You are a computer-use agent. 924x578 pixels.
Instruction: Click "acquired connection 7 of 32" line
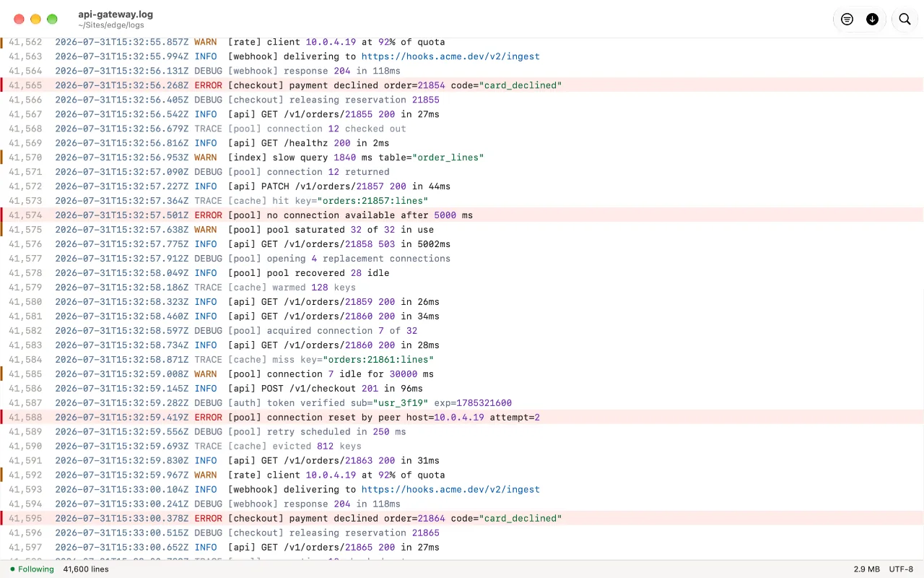click(342, 330)
